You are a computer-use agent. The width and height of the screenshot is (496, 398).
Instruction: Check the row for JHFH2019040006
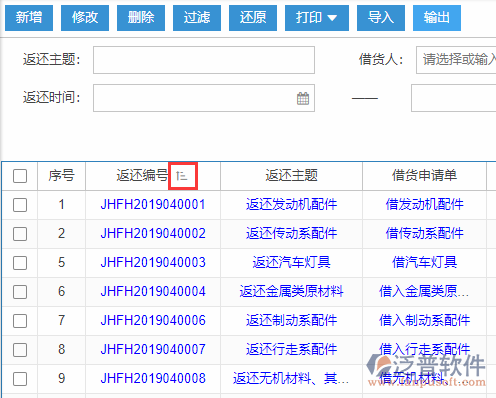pyautogui.click(x=20, y=321)
